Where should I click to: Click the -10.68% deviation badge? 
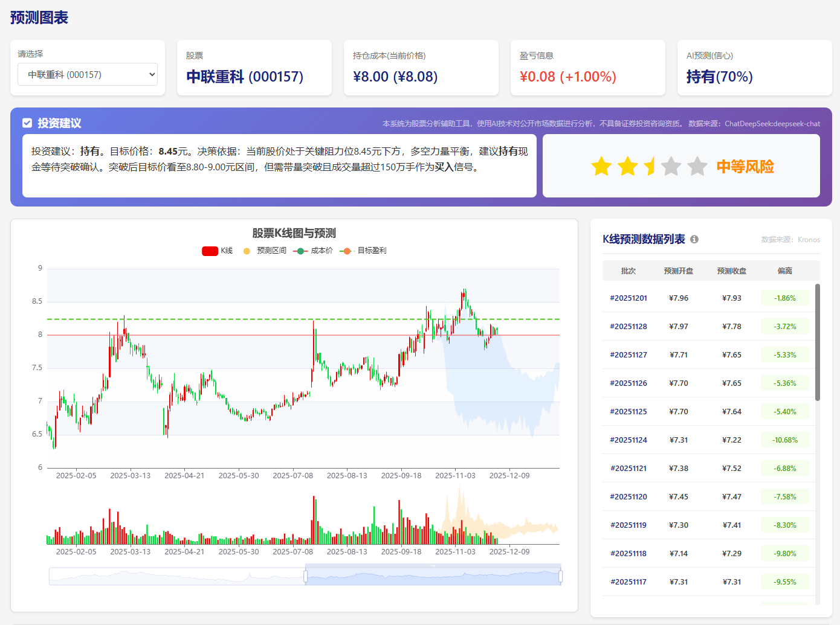(x=784, y=440)
